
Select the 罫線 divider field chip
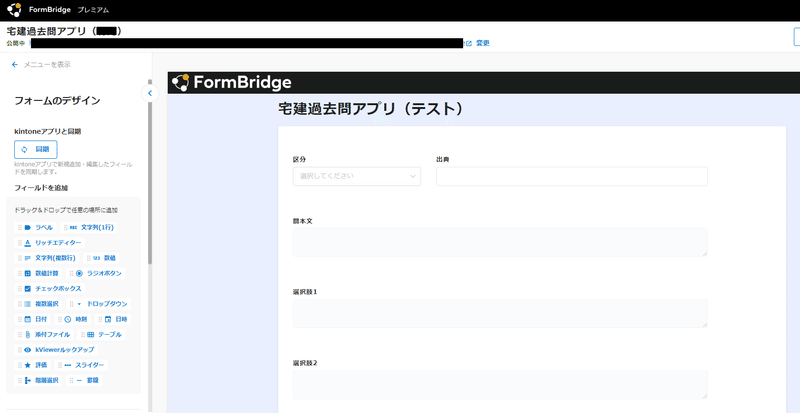pos(84,381)
